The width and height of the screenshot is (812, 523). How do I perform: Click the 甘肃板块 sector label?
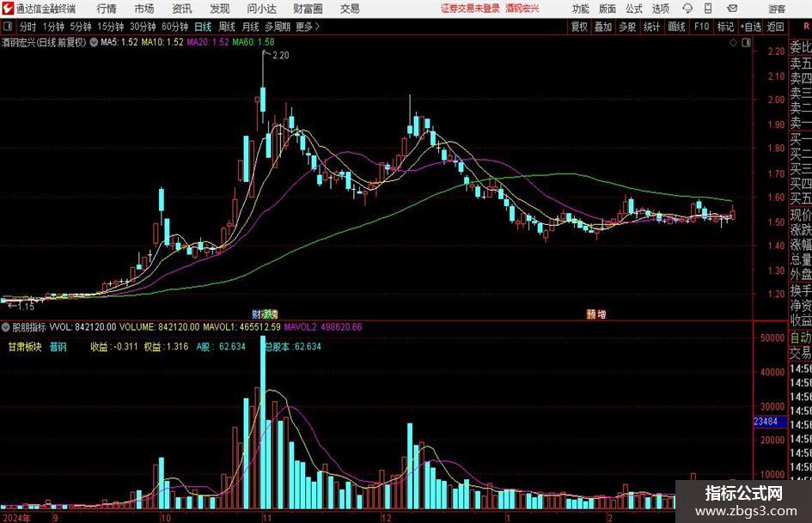[x=24, y=346]
